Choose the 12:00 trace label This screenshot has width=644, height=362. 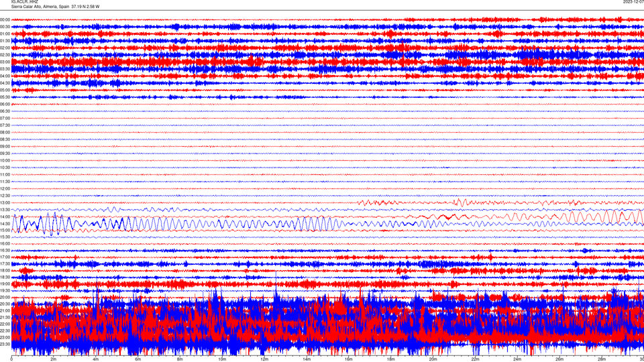[x=5, y=189]
